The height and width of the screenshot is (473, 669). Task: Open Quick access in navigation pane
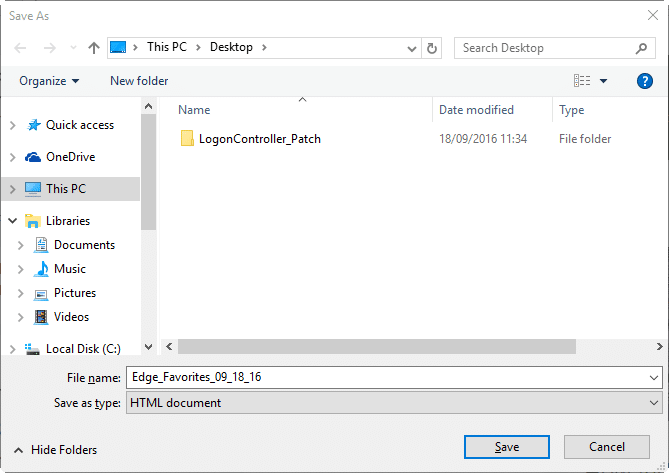pyautogui.click(x=80, y=125)
